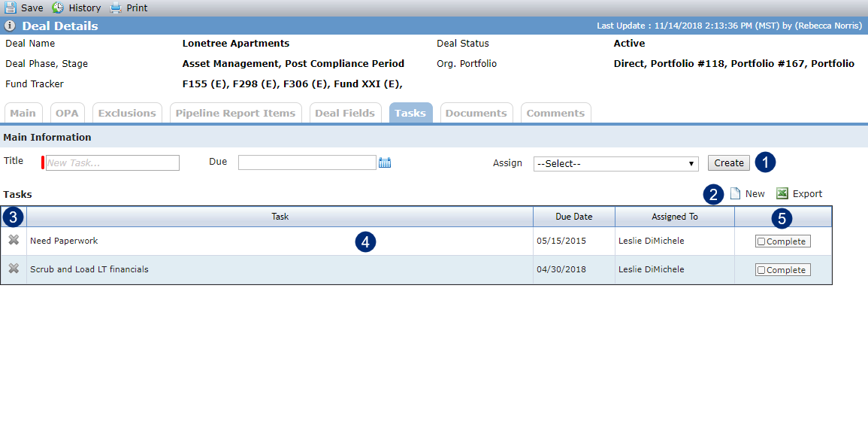Switch to the Main tab
The height and width of the screenshot is (425, 868).
pos(23,113)
